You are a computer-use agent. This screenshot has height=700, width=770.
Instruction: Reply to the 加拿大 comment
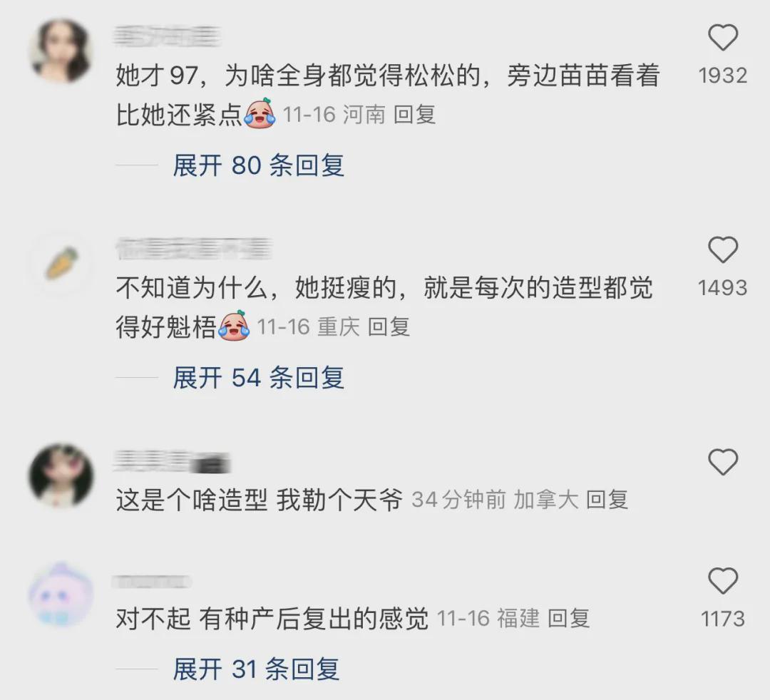[x=607, y=500]
